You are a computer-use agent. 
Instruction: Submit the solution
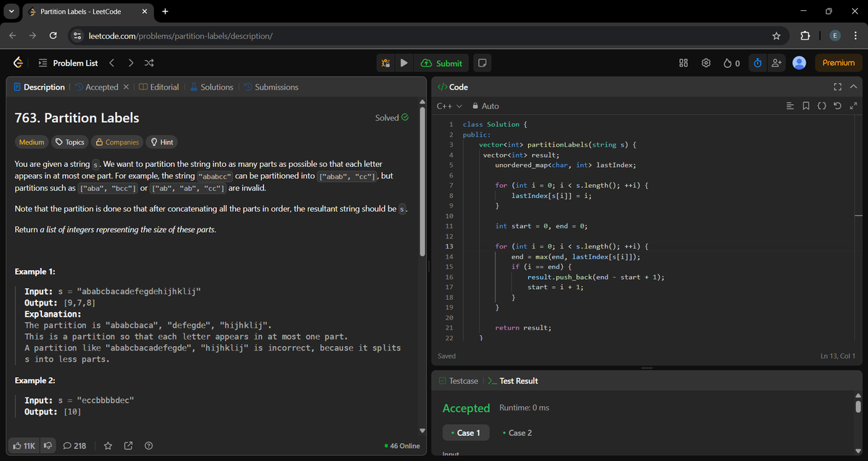click(441, 63)
